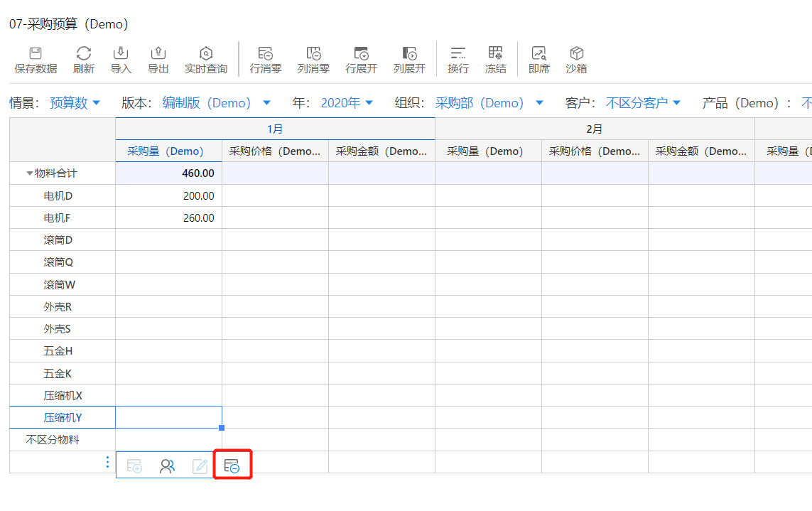Change the year via 2020年 dropdown
The image size is (812, 511).
coord(347,103)
